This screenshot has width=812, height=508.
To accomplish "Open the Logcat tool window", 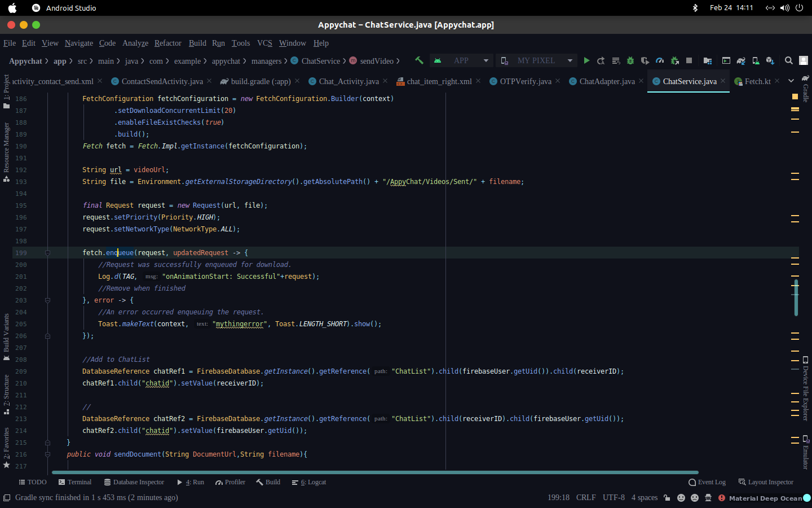I will click(308, 482).
